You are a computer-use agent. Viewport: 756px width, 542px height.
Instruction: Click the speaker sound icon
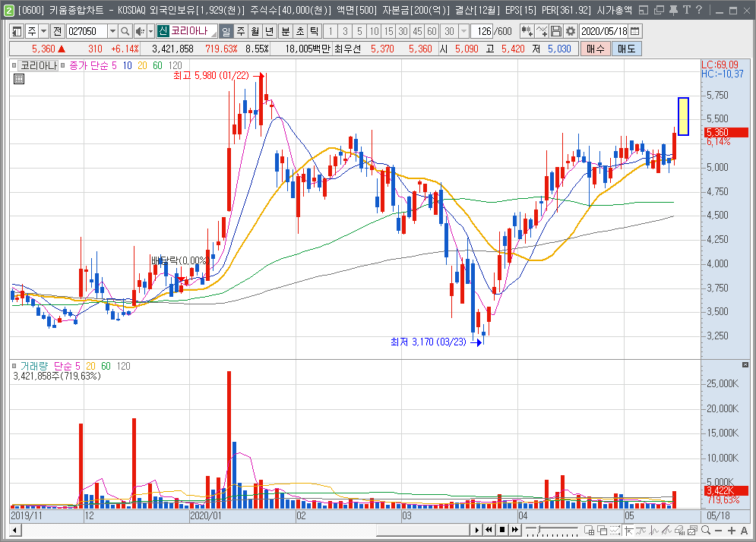(139, 31)
